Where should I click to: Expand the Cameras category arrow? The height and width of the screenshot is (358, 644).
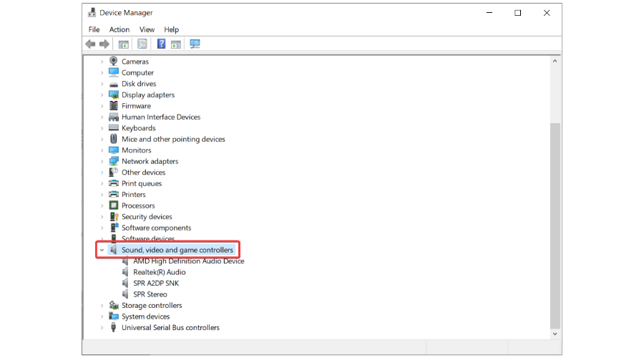(x=102, y=62)
